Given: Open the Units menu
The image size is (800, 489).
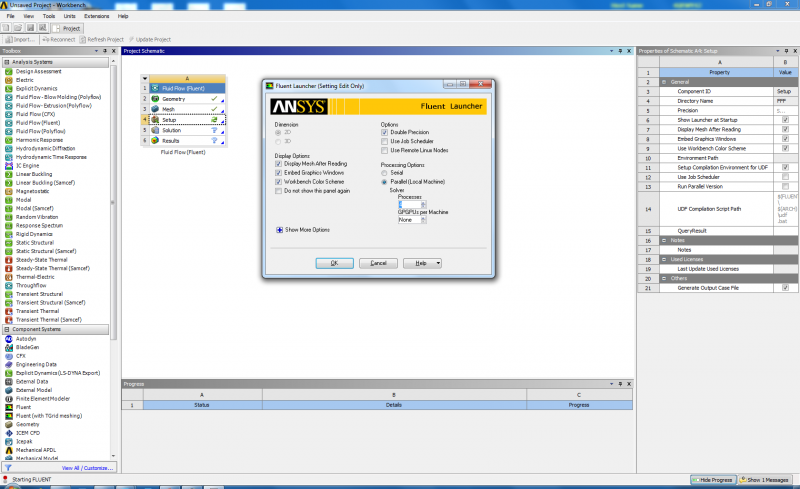Looking at the screenshot, I should click(69, 16).
